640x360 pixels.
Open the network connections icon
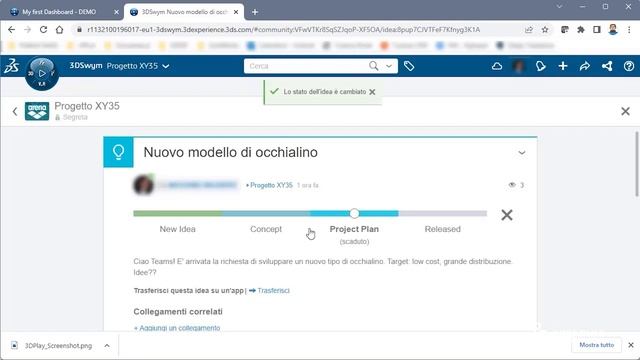[607, 66]
